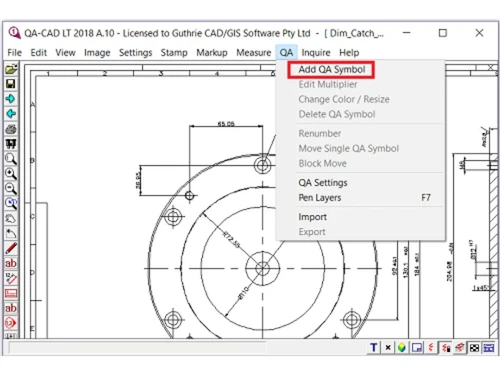Open the Markup menu

tap(212, 53)
